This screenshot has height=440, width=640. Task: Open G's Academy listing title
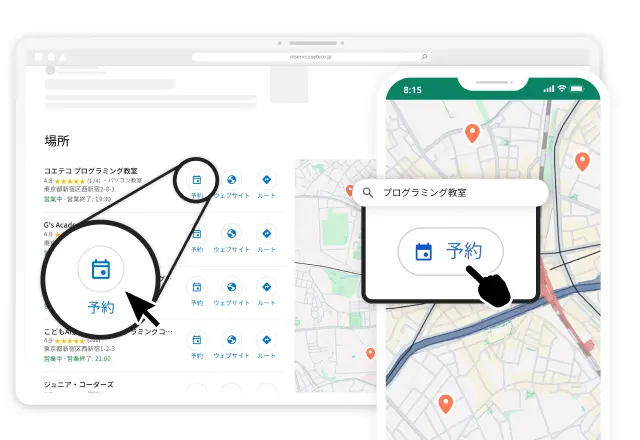[x=60, y=225]
